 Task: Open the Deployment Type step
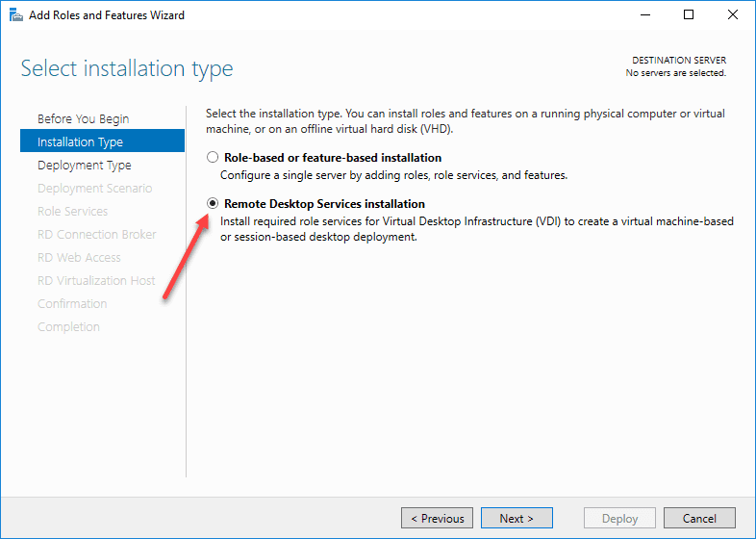pyautogui.click(x=85, y=165)
